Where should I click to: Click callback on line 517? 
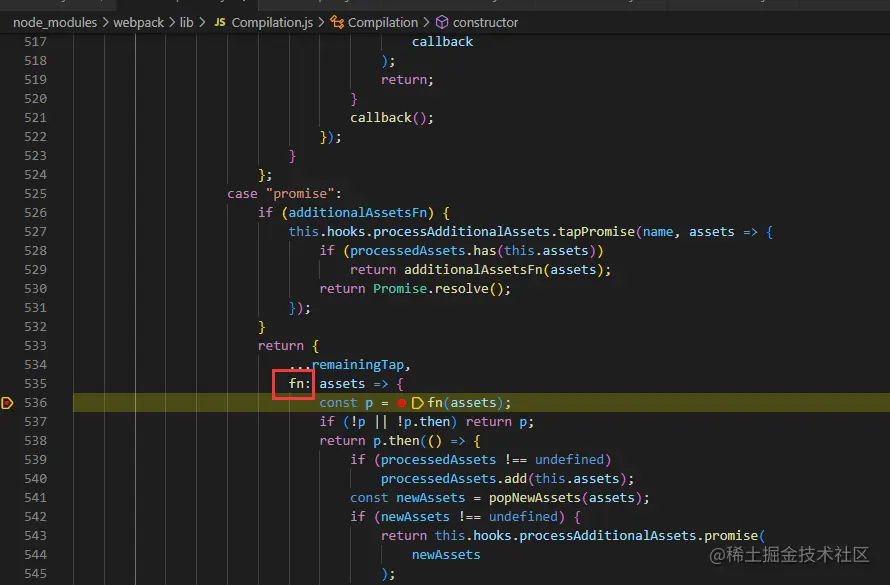(442, 42)
